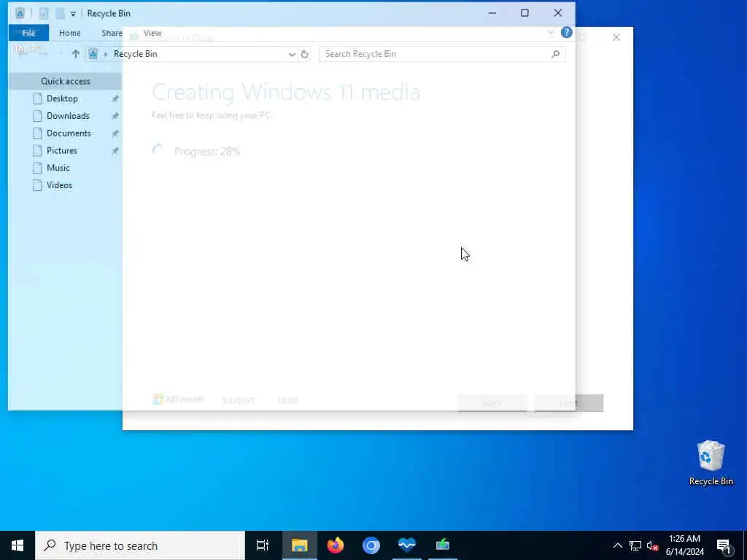Click the Recycle Bin icon in address bar
This screenshot has width=747, height=560.
[93, 54]
